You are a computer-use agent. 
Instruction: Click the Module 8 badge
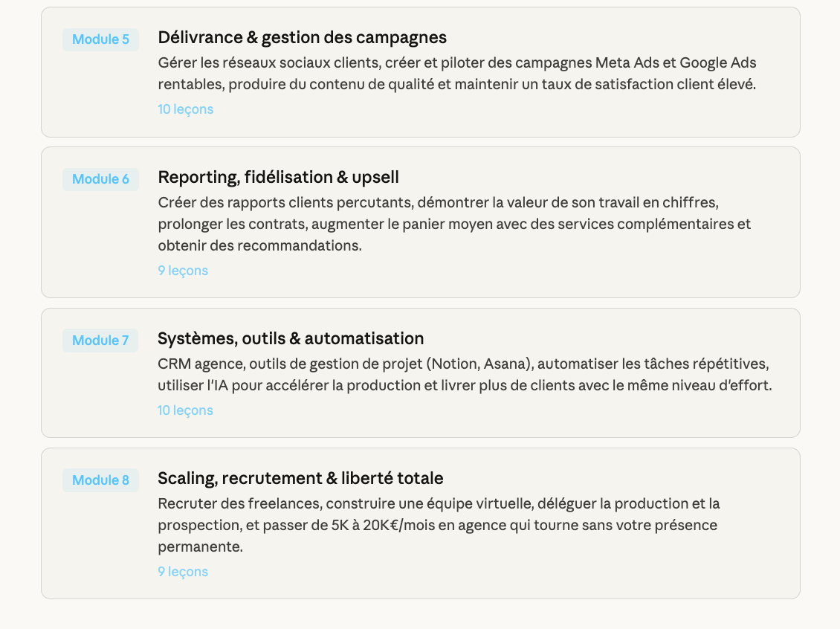[x=100, y=480]
